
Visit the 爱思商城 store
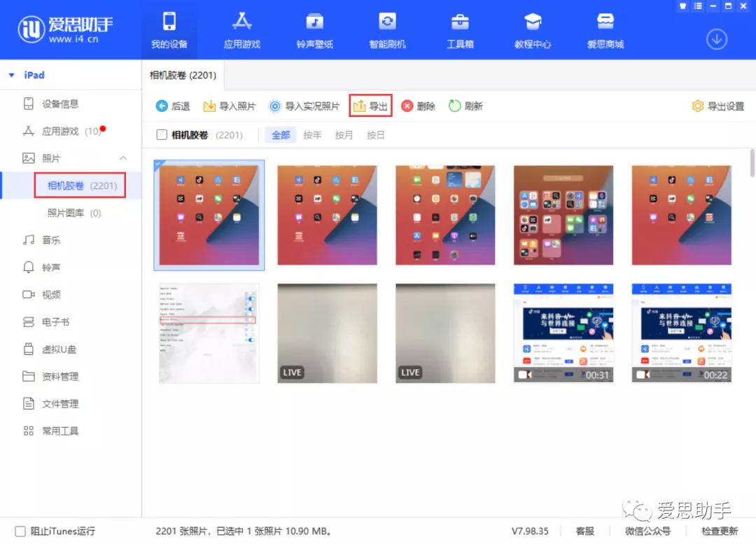(x=604, y=30)
